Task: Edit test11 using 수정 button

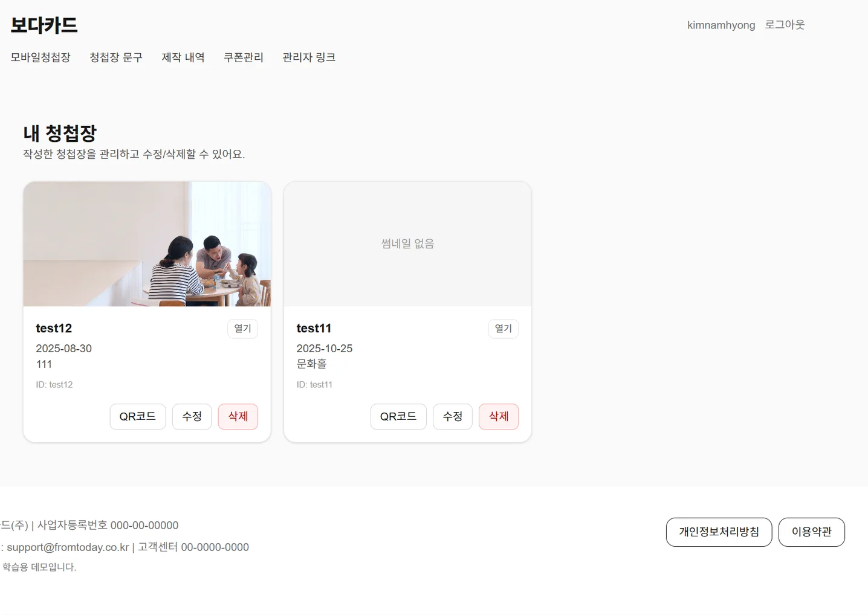Action: [453, 417]
